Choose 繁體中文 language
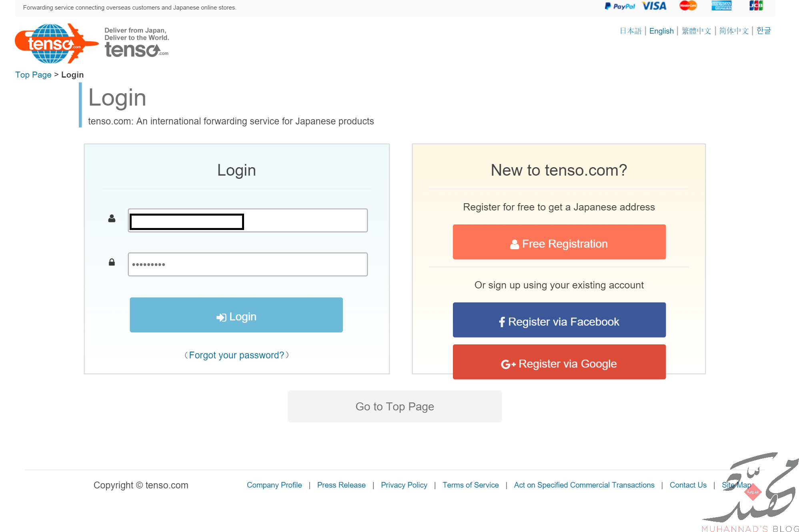The image size is (799, 532). [x=696, y=31]
